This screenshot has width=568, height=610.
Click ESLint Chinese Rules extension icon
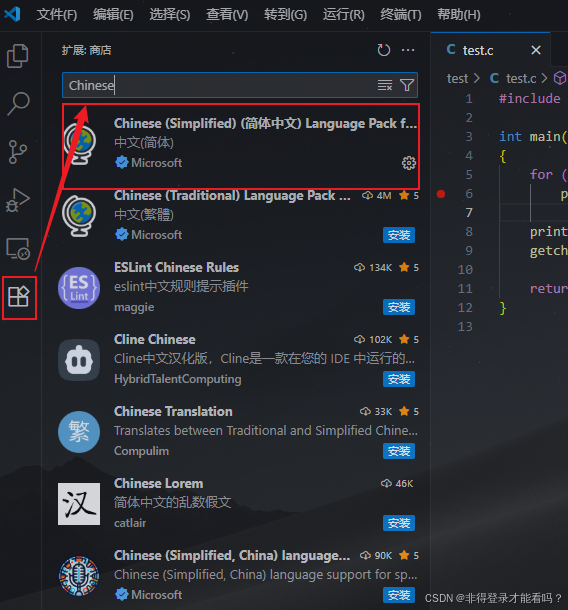point(79,287)
